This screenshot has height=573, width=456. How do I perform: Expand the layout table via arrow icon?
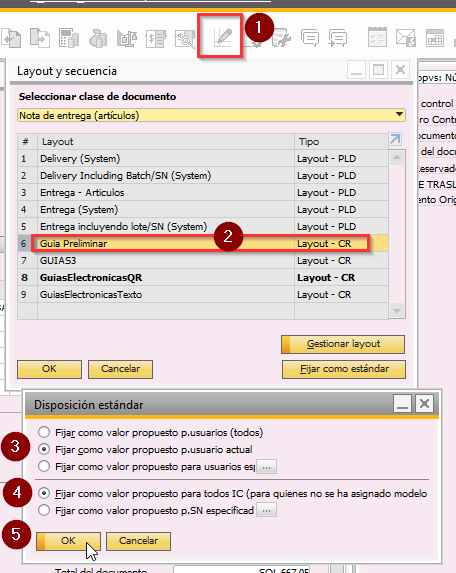[395, 139]
